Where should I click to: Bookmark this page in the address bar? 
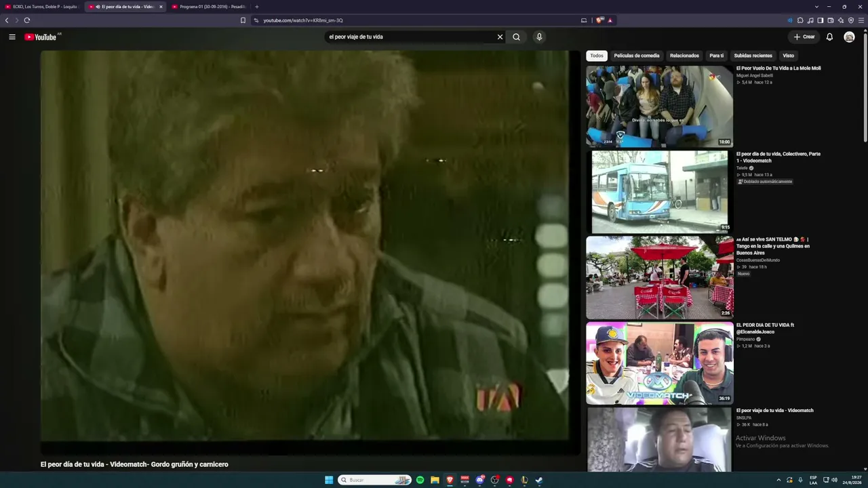[243, 20]
